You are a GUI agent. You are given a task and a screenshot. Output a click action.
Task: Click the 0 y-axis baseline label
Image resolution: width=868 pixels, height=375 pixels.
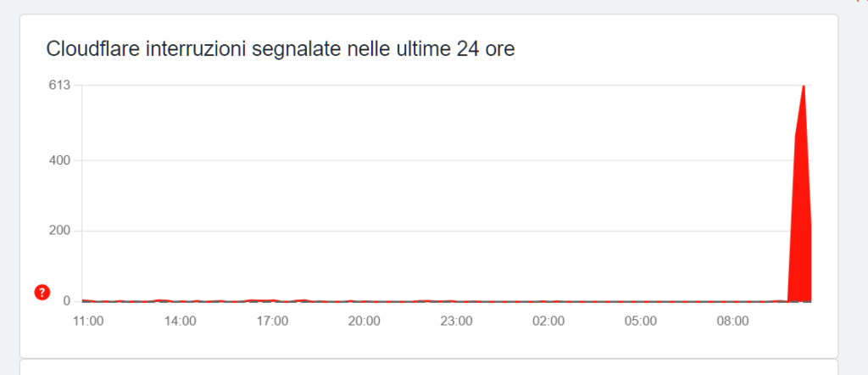(x=65, y=301)
